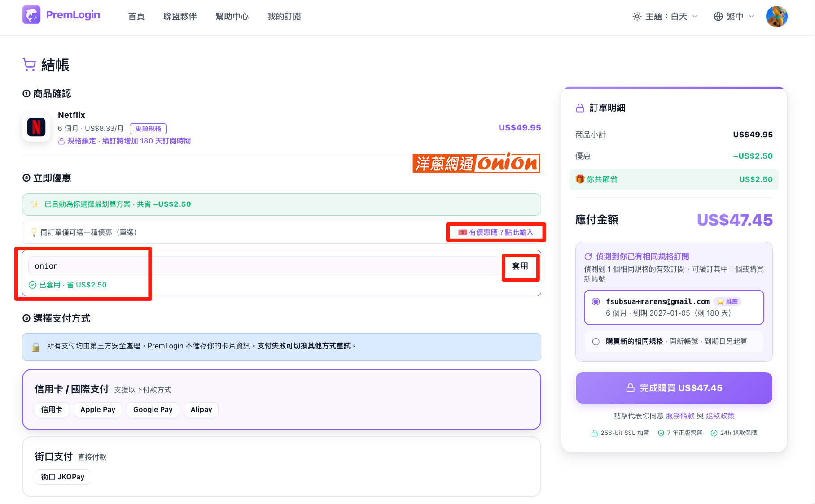The height and width of the screenshot is (504, 815).
Task: Open the user profile avatar
Action: 776,17
